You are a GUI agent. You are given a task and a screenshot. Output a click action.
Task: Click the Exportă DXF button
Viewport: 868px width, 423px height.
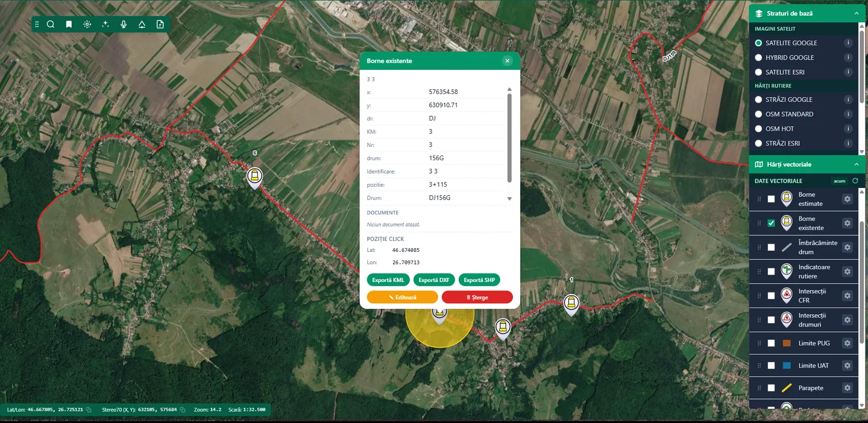(434, 280)
